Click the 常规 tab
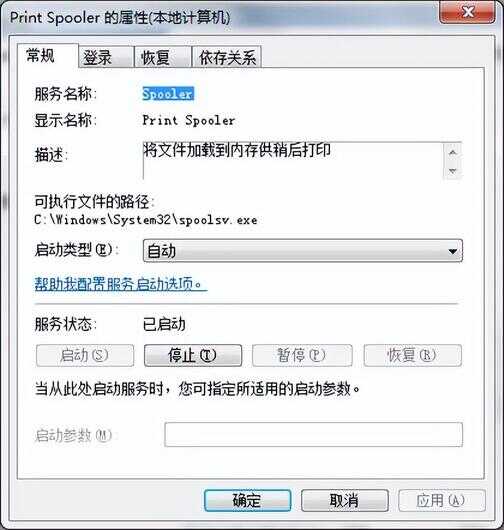Image resolution: width=504 pixels, height=530 pixels. click(48, 56)
